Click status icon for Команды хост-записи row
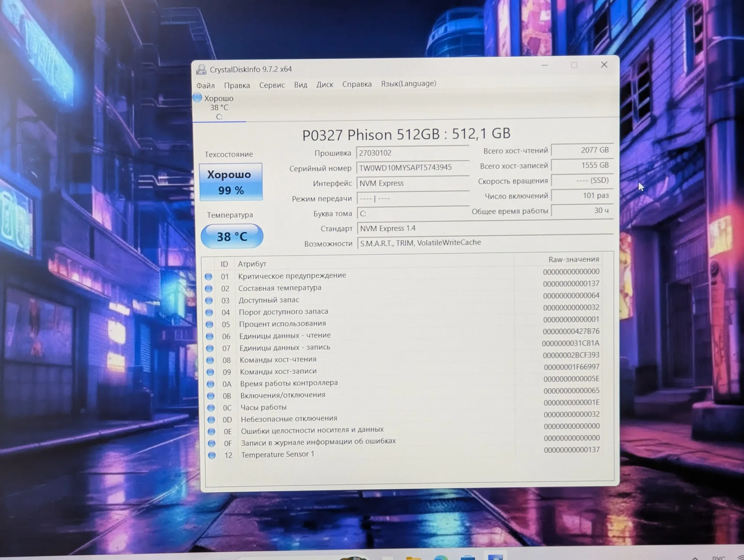Viewport: 744px width, 560px height. (x=211, y=372)
